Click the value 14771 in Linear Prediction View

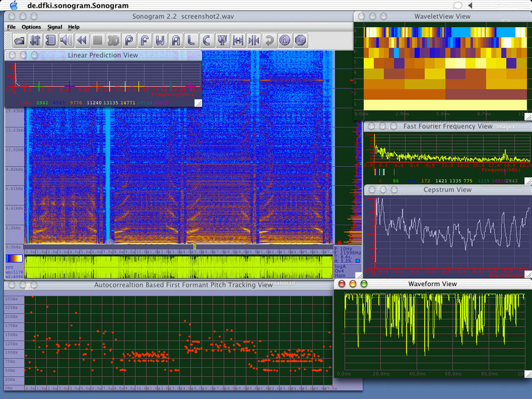(x=128, y=103)
